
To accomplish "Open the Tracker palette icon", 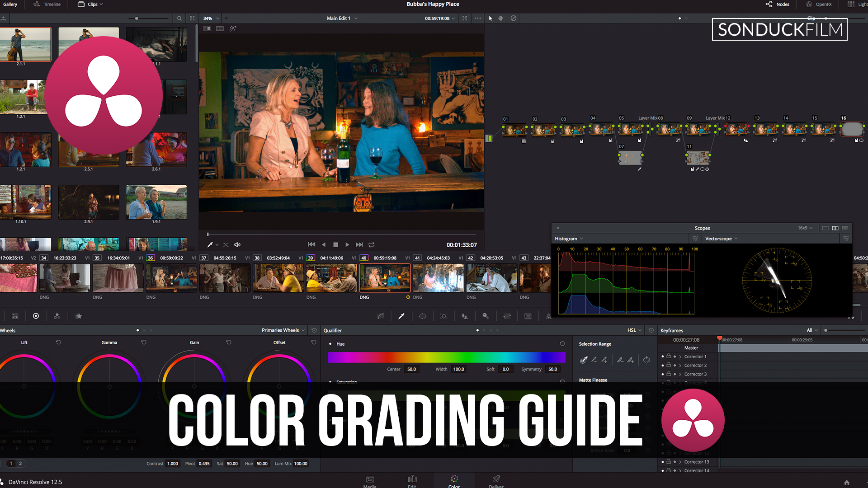I will 444,316.
